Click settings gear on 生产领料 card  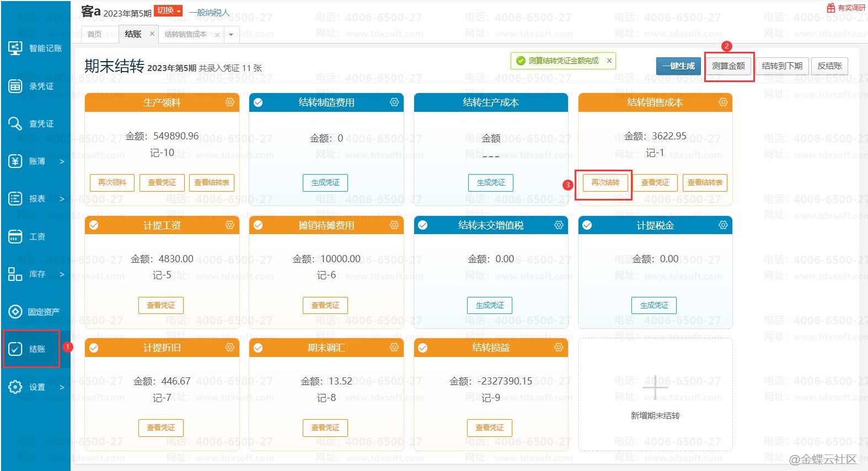click(x=230, y=102)
